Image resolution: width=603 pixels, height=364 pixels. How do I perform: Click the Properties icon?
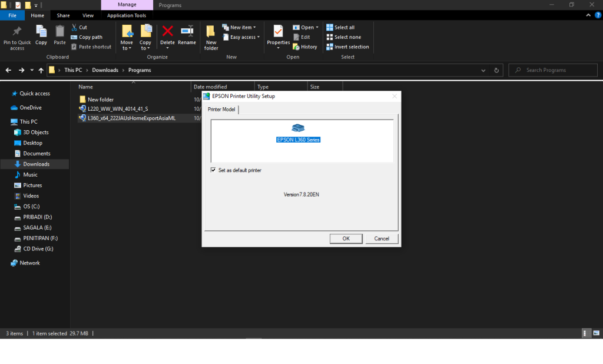278,31
